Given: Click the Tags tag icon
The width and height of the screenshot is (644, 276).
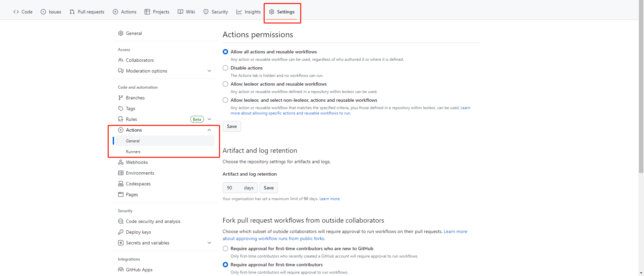Looking at the screenshot, I should [x=121, y=108].
